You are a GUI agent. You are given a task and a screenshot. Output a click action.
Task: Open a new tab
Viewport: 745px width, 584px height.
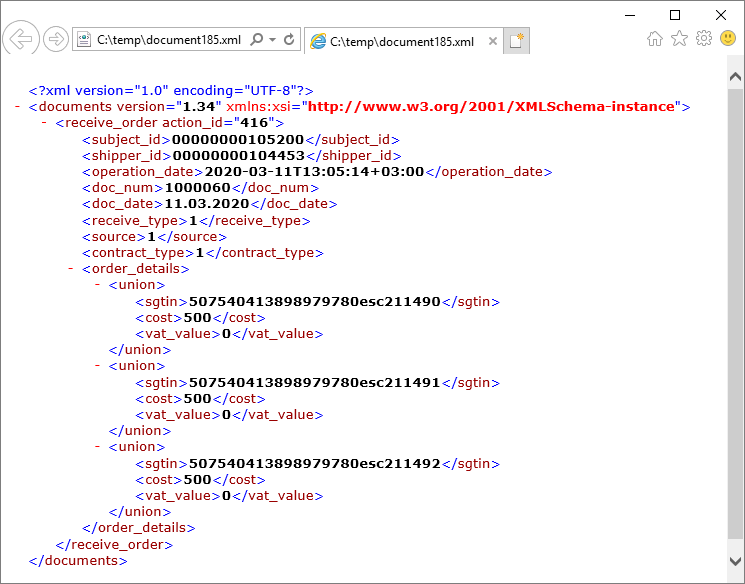pyautogui.click(x=516, y=41)
